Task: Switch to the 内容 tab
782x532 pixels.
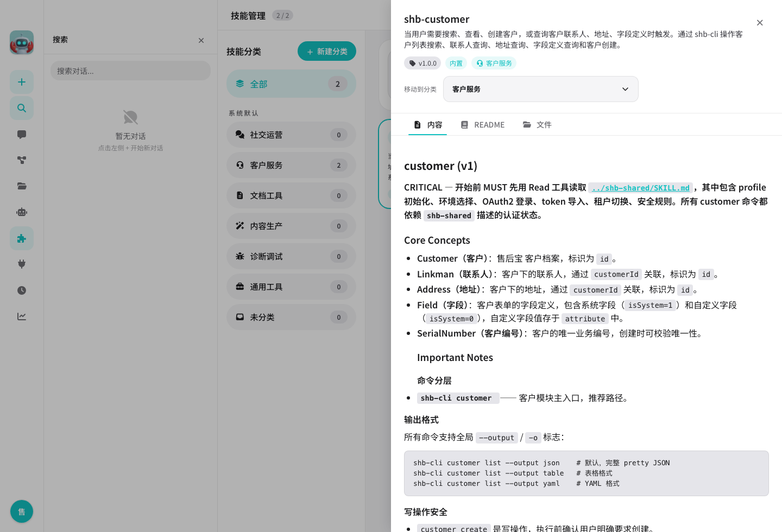Action: (428, 125)
